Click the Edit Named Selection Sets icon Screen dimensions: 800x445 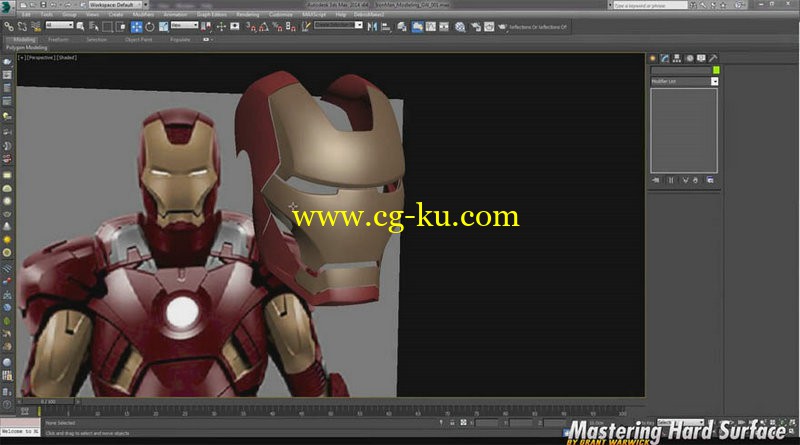coord(306,27)
